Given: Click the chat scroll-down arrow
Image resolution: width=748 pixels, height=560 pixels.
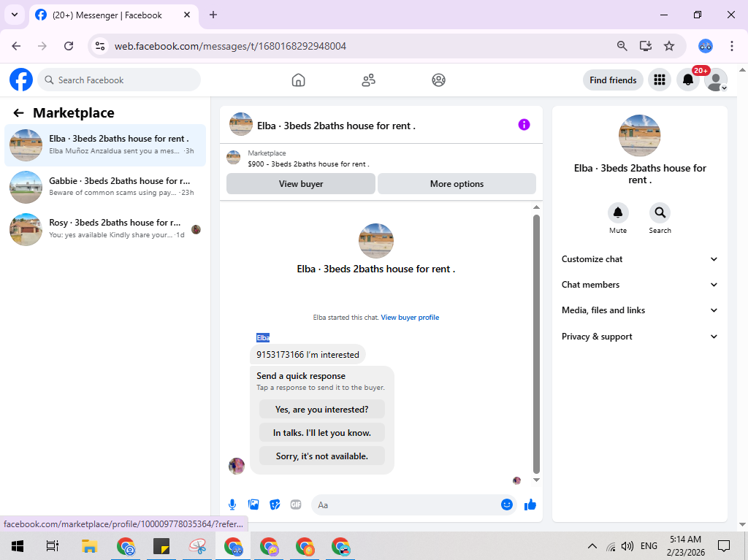Looking at the screenshot, I should coord(536,480).
